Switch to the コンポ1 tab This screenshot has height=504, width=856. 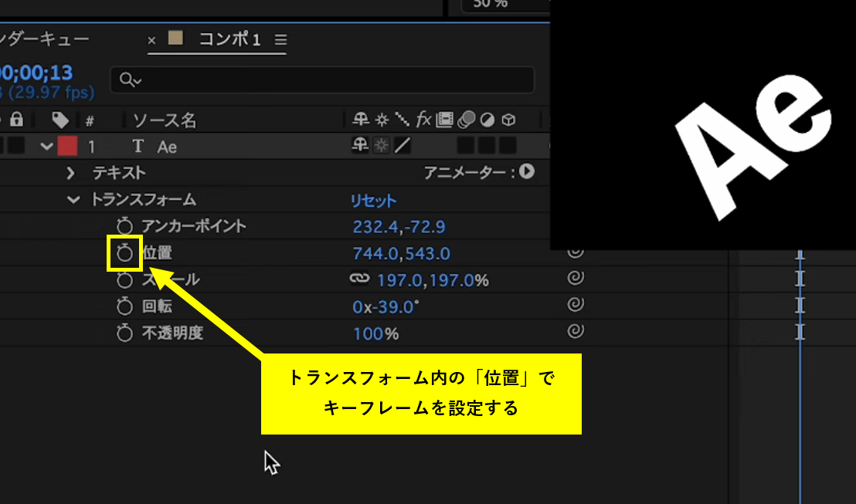[x=229, y=40]
